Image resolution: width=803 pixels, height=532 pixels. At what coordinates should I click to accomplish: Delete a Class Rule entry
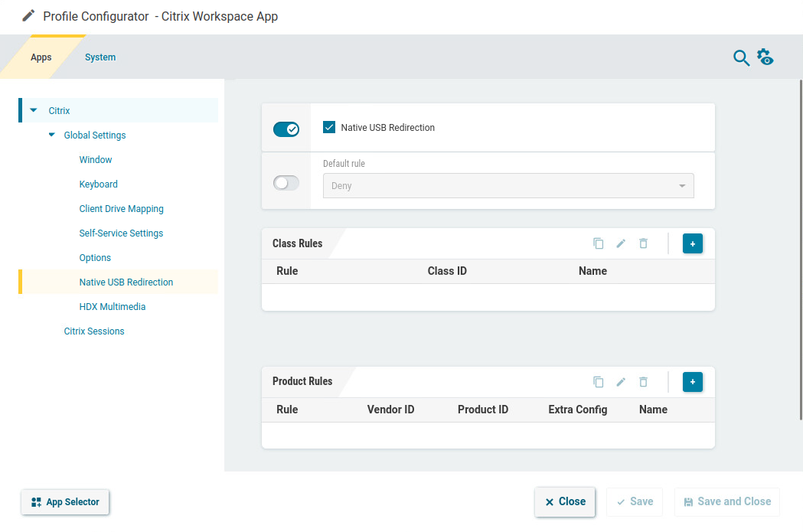(643, 243)
